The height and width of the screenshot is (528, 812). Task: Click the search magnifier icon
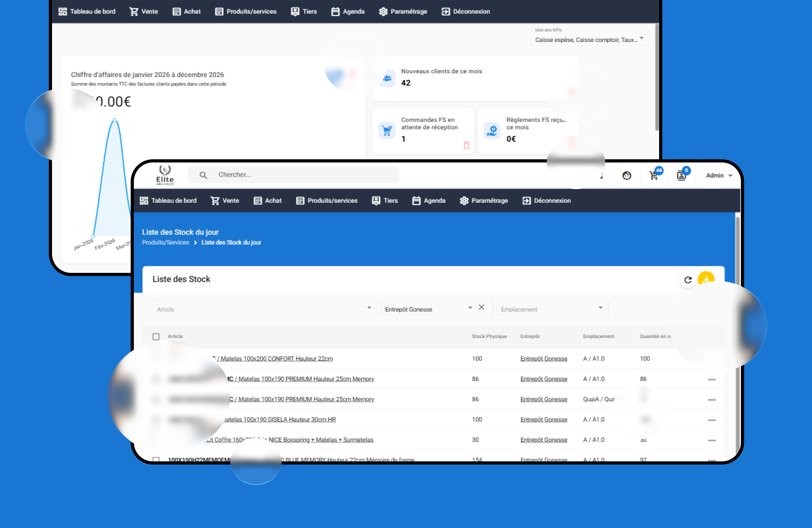(x=203, y=175)
